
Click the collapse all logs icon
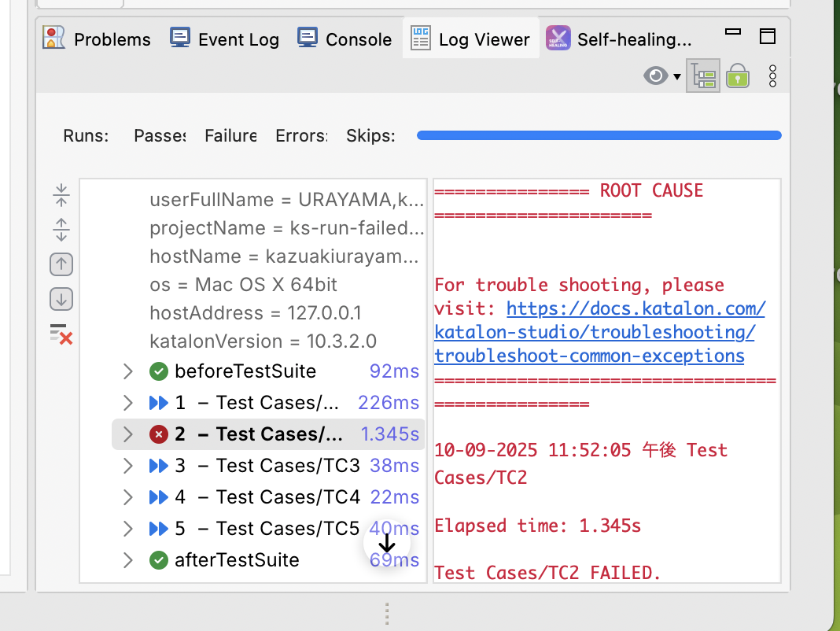[x=61, y=195]
